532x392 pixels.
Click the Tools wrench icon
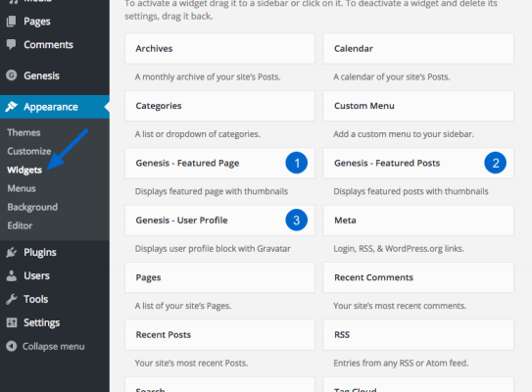point(11,299)
